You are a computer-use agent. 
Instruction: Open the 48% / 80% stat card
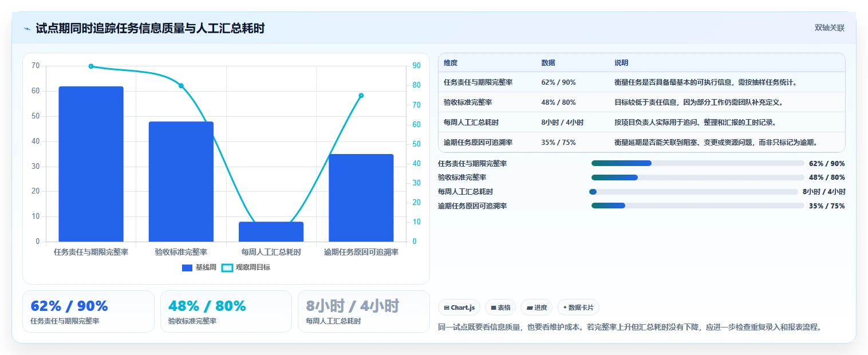tap(226, 311)
